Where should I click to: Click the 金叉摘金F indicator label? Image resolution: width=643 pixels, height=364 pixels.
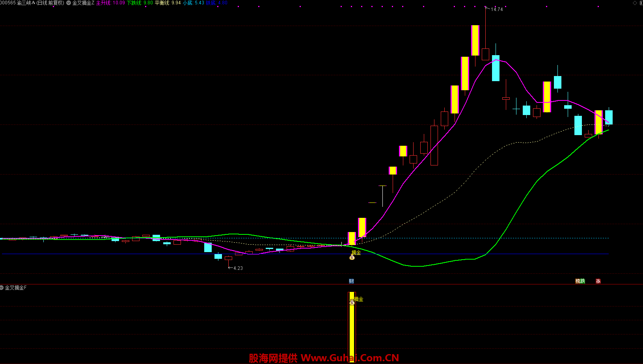pyautogui.click(x=16, y=288)
